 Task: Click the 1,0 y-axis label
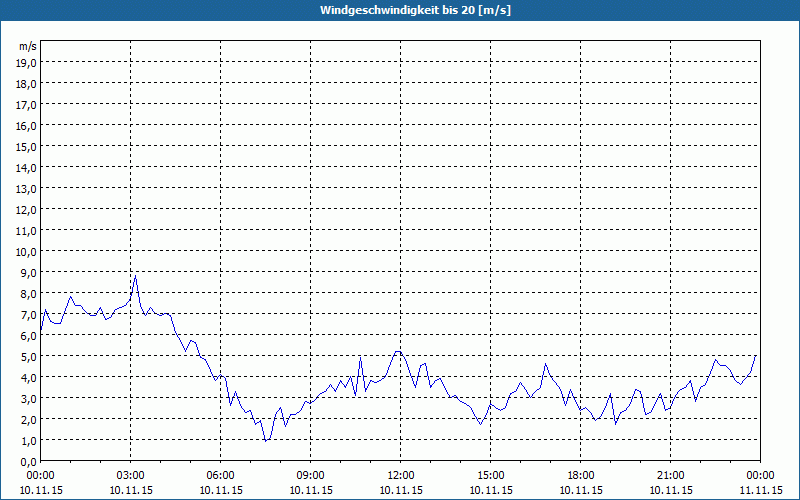coord(29,441)
